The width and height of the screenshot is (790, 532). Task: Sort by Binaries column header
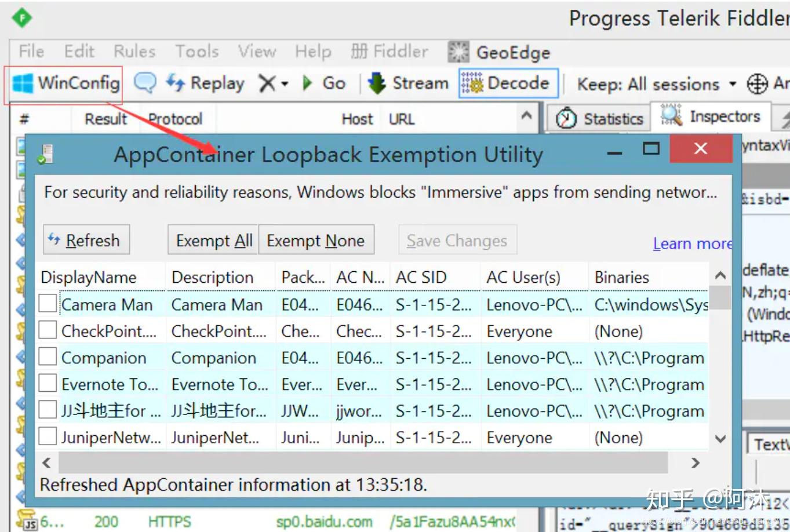[649, 277]
